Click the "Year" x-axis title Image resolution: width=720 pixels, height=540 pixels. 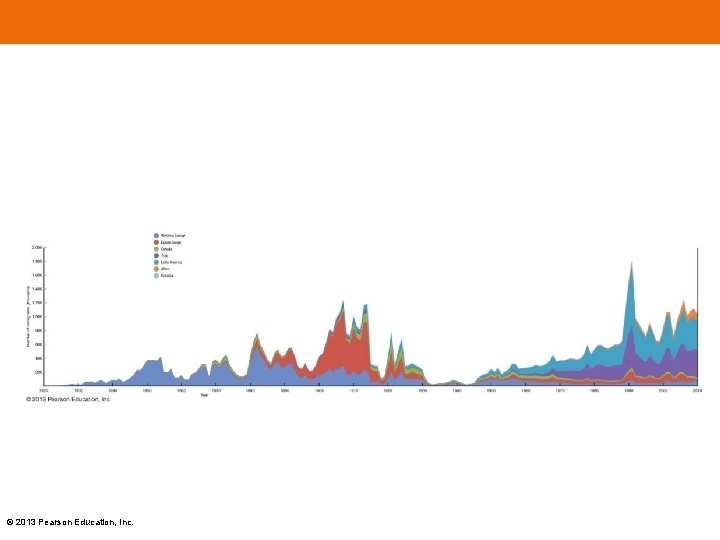coord(204,395)
